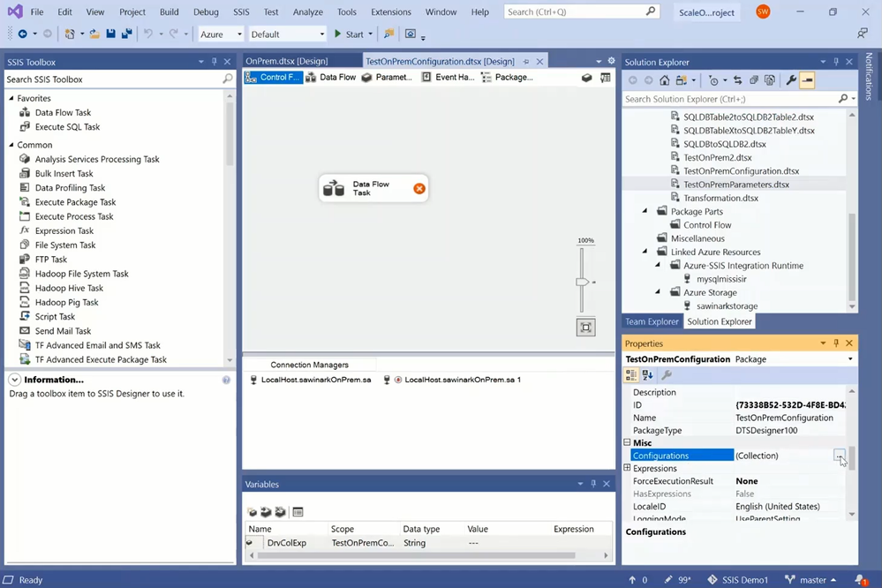Switch to the OnPrem.dtsx [Design] tab
The width and height of the screenshot is (882, 588).
coord(287,61)
